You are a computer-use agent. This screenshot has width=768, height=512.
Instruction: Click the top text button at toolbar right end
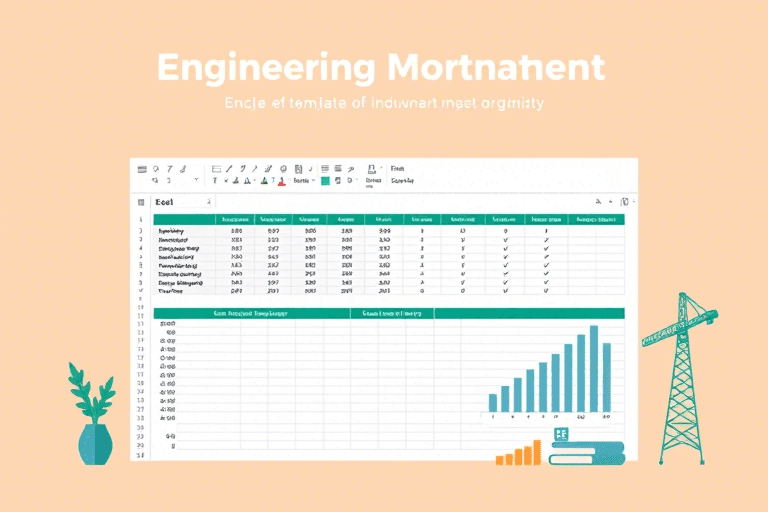(398, 168)
